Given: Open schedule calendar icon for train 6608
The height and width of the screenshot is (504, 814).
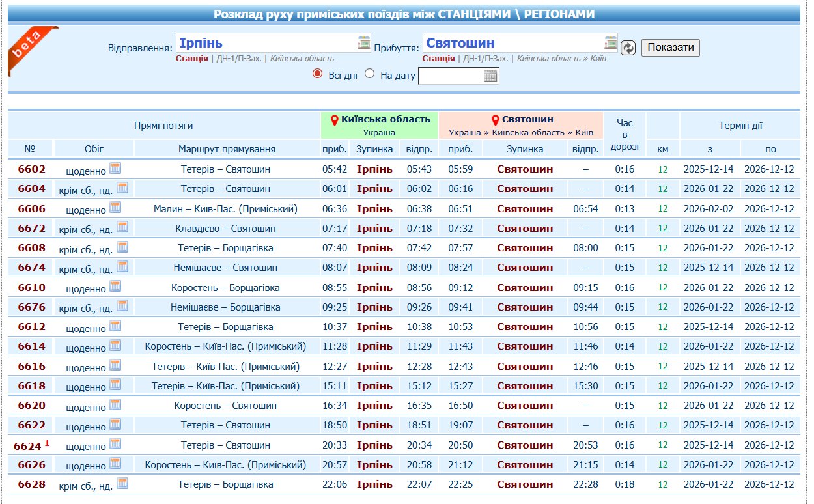Looking at the screenshot, I should (122, 247).
